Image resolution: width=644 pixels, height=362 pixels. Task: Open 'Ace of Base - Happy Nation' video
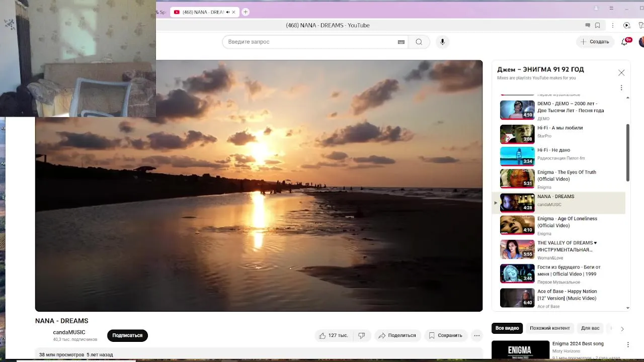[559, 298]
